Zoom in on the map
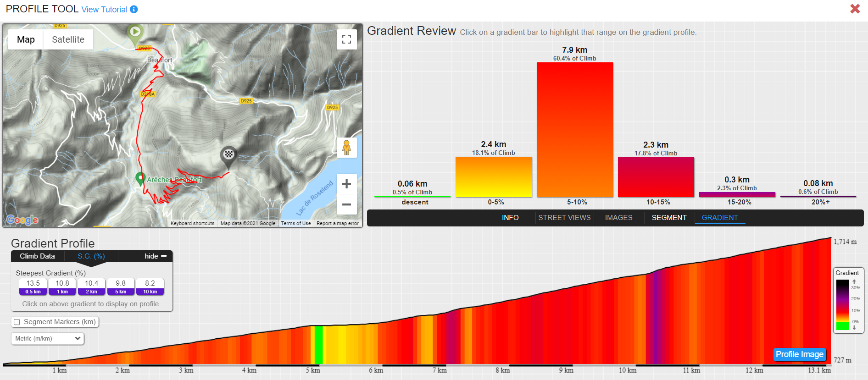Image resolution: width=868 pixels, height=380 pixels. pyautogui.click(x=347, y=184)
